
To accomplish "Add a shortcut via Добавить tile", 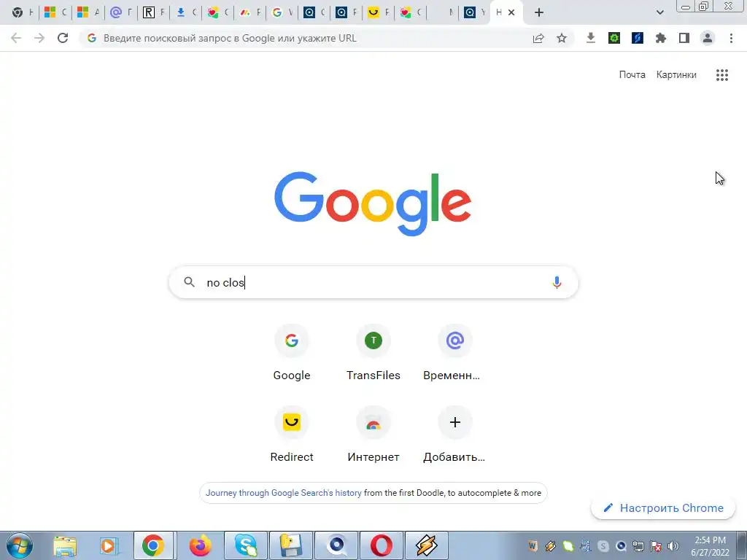I will tap(455, 435).
